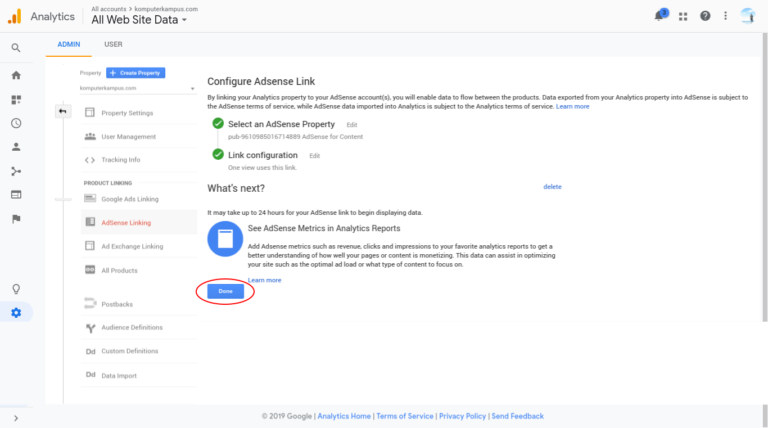Open the All Web Site Data dropdown
This screenshot has height=428, width=768.
pyautogui.click(x=139, y=20)
